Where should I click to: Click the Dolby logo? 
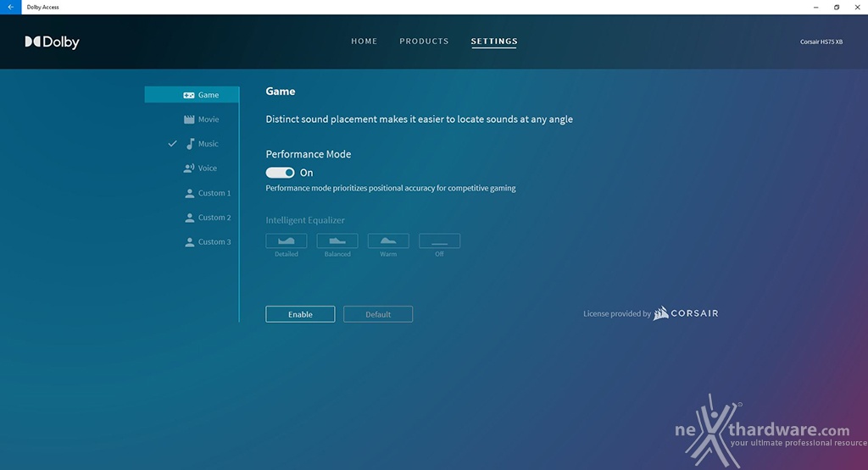(x=52, y=42)
